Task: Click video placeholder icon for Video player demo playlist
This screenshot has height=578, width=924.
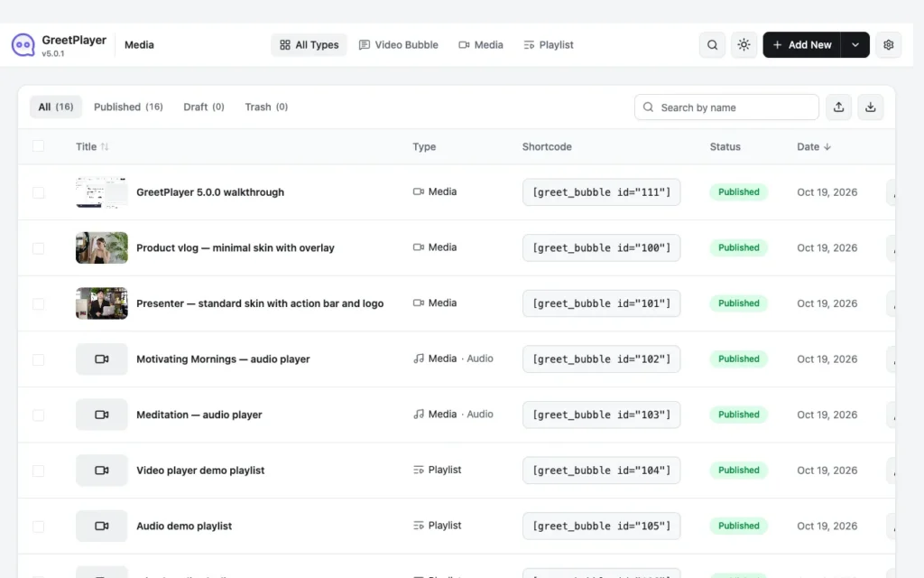Action: coord(101,471)
